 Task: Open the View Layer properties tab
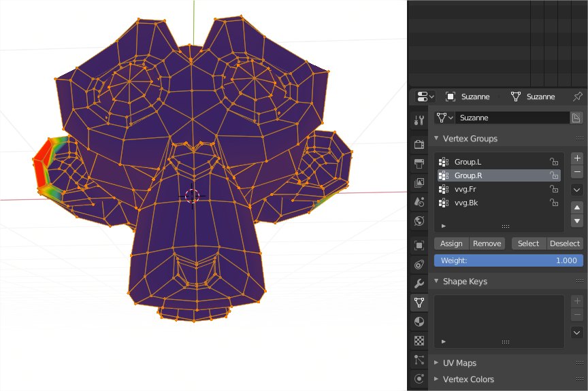[x=419, y=183]
